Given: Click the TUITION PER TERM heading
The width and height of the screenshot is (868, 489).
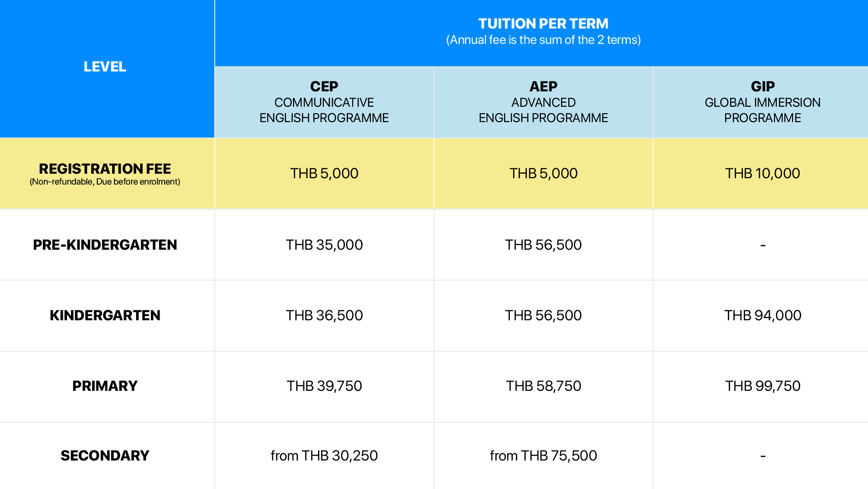Looking at the screenshot, I should click(x=543, y=24).
